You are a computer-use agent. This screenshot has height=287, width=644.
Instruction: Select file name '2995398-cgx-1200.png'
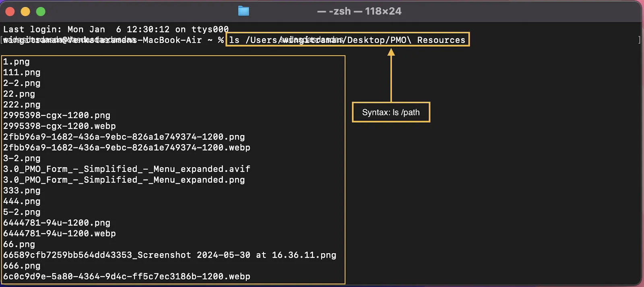coord(57,115)
